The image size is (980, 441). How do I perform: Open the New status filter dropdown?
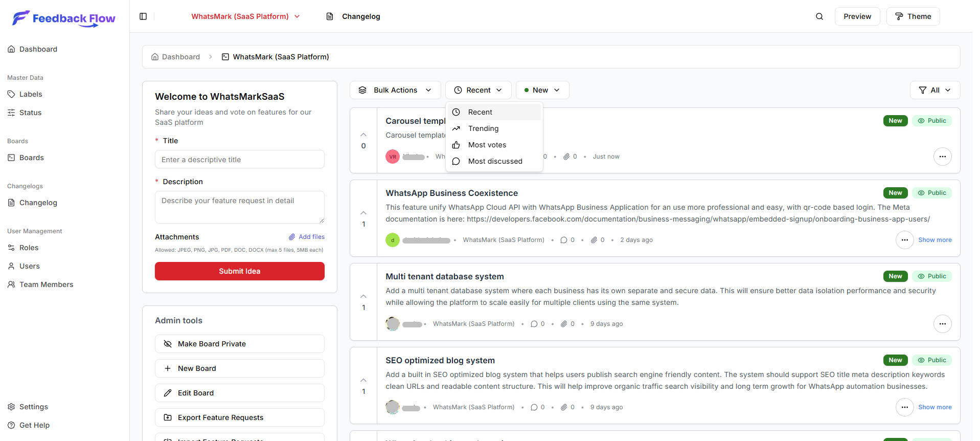pyautogui.click(x=542, y=90)
